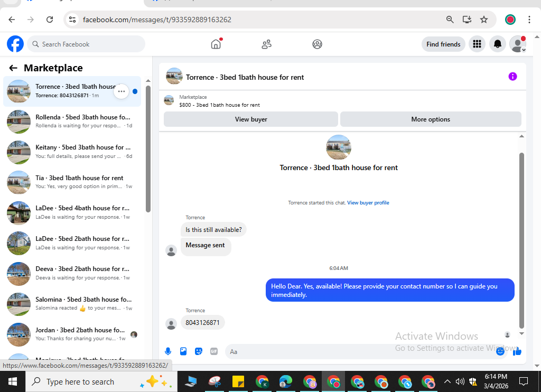
Task: Open the Home feed icon
Action: point(216,44)
